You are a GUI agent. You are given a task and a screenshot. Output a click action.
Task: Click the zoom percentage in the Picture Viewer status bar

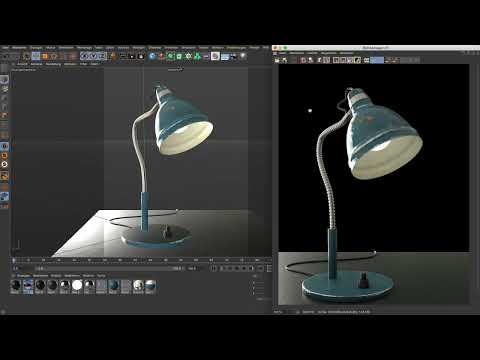(278, 312)
